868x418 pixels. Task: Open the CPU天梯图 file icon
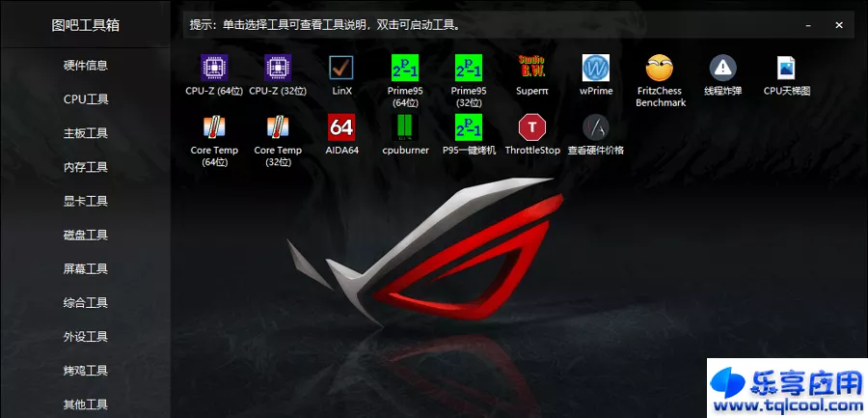coord(787,68)
